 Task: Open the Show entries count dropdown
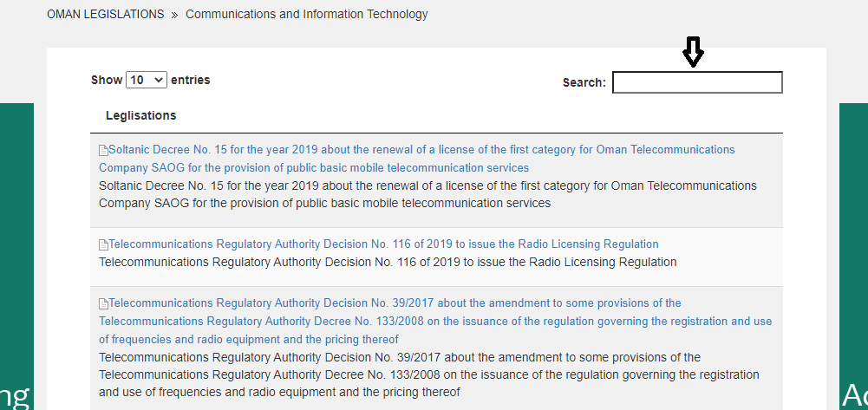(x=146, y=80)
